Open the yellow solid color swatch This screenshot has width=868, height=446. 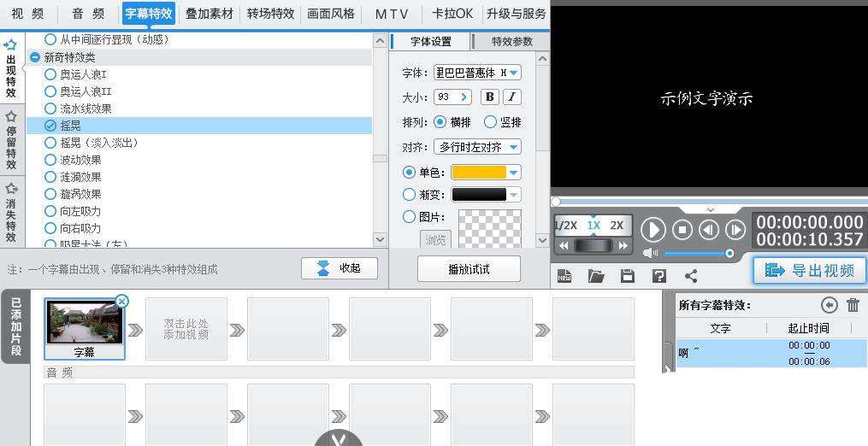point(480,173)
